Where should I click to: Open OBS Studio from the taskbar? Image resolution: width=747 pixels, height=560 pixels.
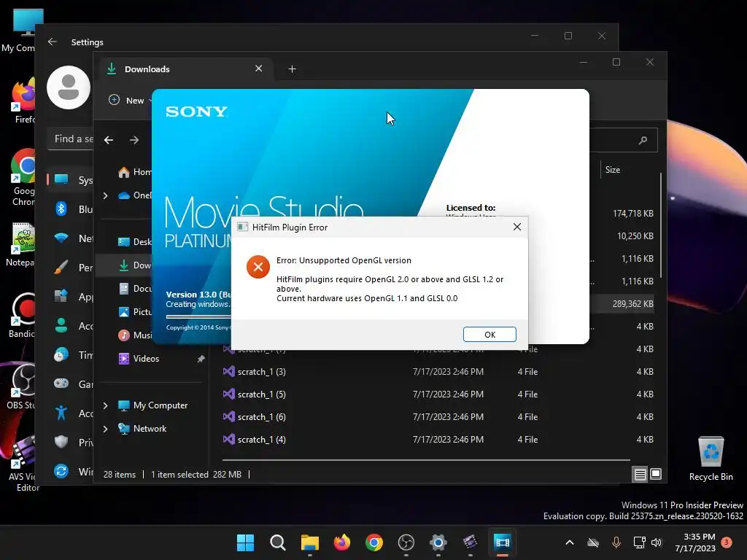click(406, 542)
